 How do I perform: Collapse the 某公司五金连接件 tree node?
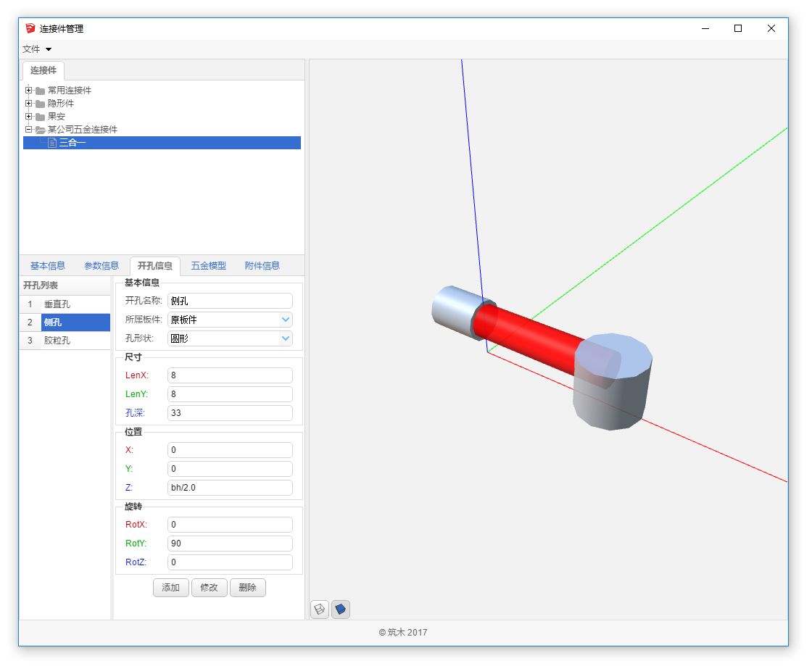[x=29, y=130]
